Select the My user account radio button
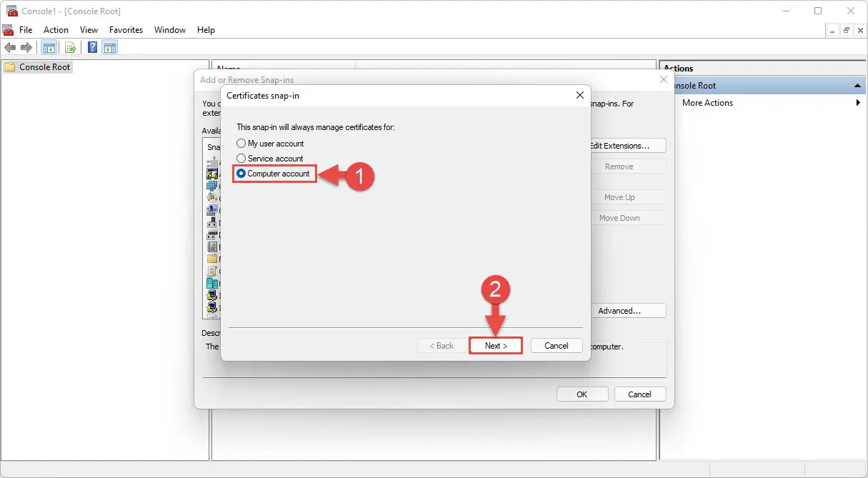 241,143
